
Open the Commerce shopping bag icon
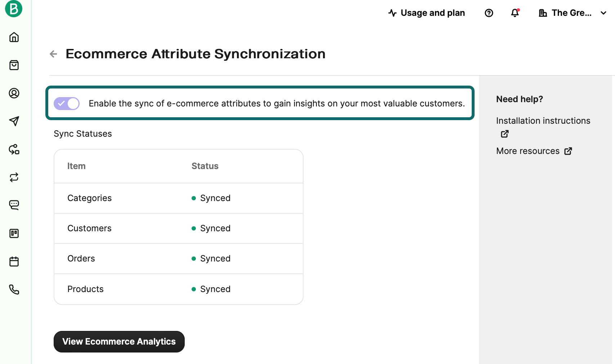click(x=14, y=65)
